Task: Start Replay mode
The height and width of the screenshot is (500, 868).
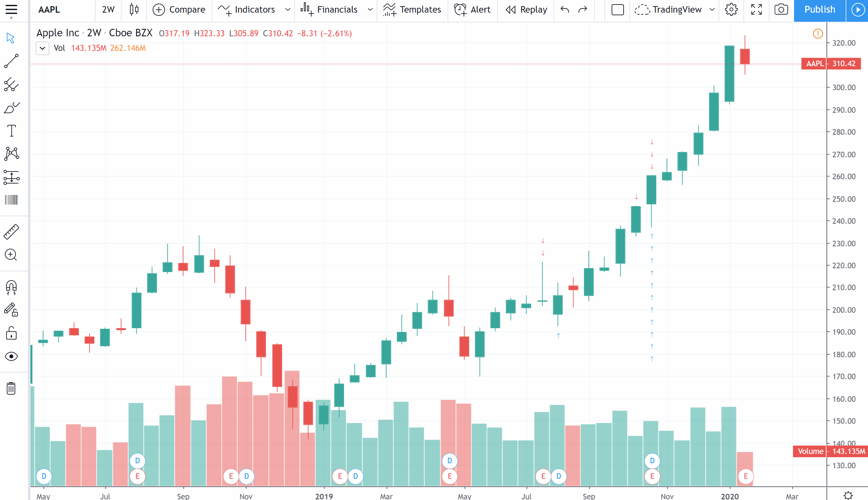Action: pos(526,10)
